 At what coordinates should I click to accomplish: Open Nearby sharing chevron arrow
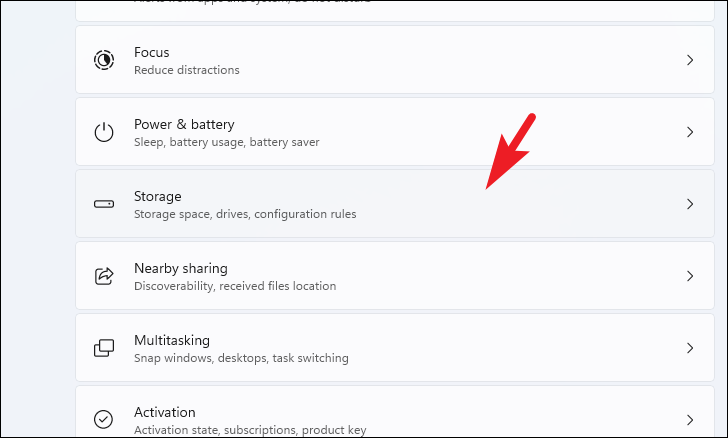pos(690,276)
